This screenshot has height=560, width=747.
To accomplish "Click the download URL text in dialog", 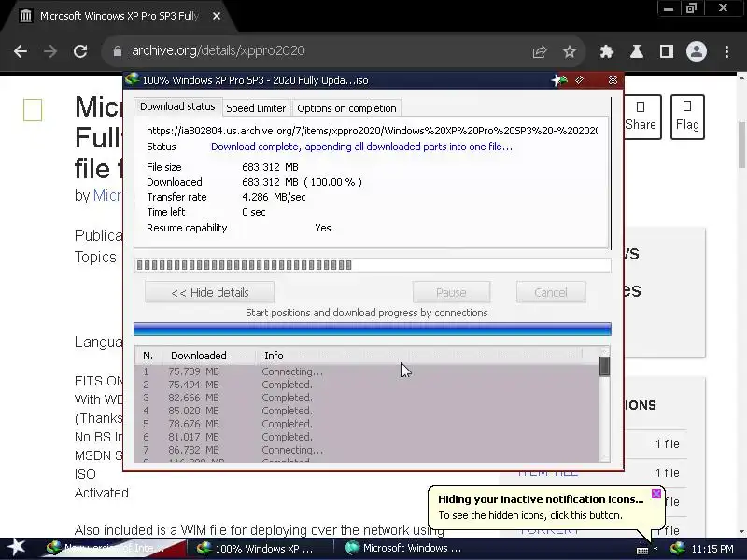I will [x=372, y=131].
